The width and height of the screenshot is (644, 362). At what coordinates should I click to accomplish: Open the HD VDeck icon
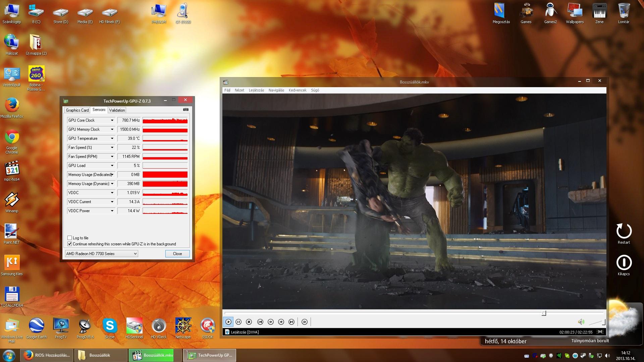[x=159, y=328]
